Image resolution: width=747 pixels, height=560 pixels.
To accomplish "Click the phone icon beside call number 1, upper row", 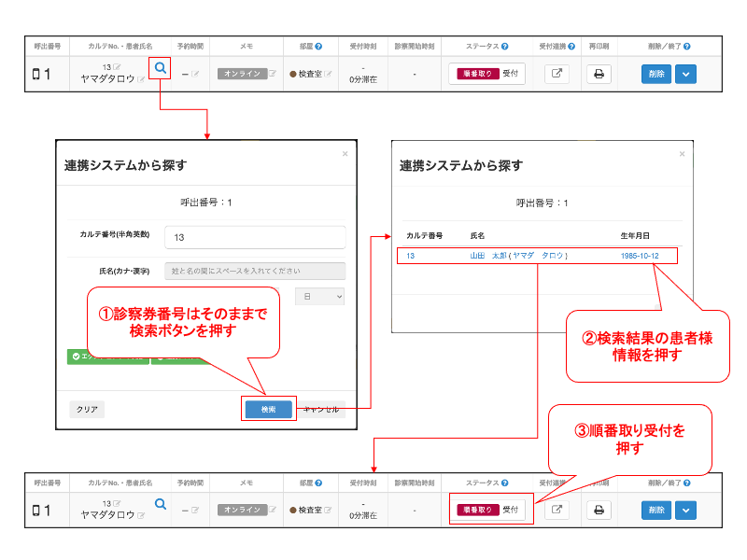I will tap(36, 74).
